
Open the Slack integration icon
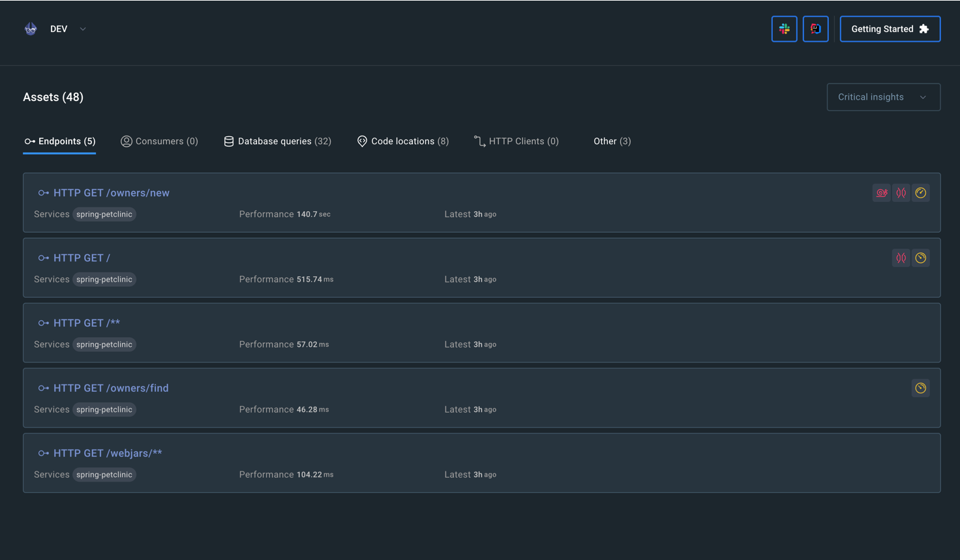784,29
